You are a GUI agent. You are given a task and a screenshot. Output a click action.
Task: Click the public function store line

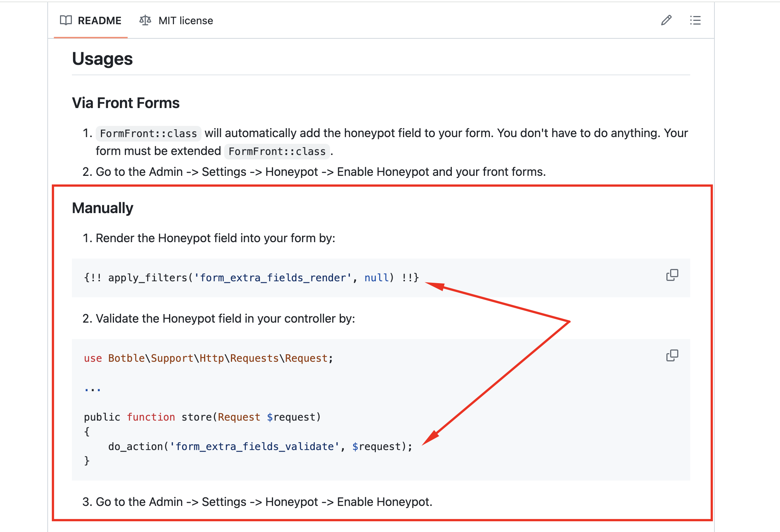[x=202, y=417]
